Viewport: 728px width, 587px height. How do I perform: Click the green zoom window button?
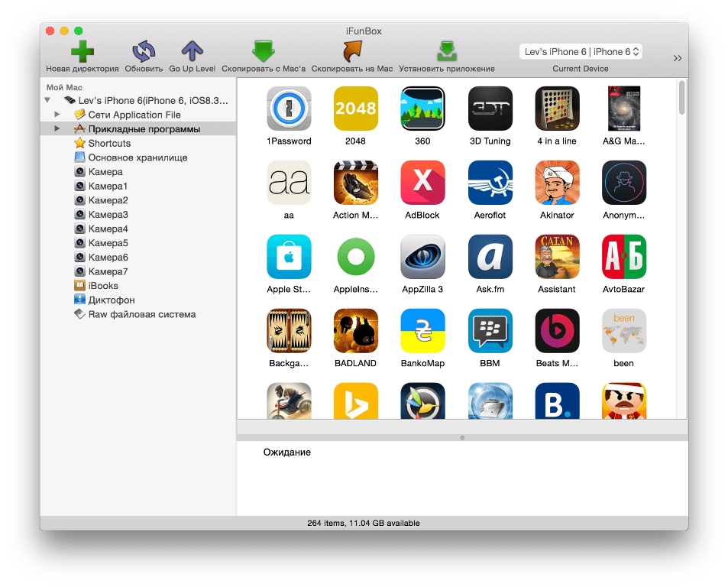click(79, 31)
